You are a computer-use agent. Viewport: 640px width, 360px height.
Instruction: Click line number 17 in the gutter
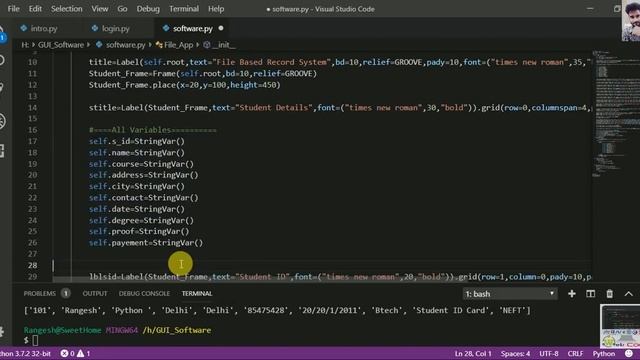point(33,141)
